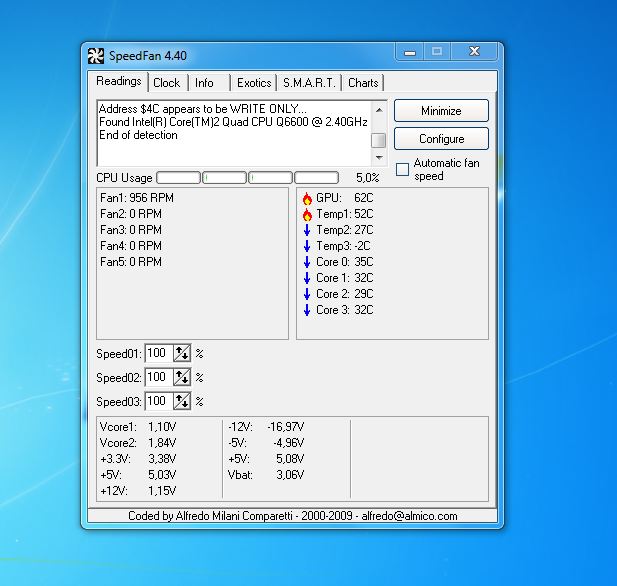Close the SpeedFan window
The image size is (617, 586).
475,51
